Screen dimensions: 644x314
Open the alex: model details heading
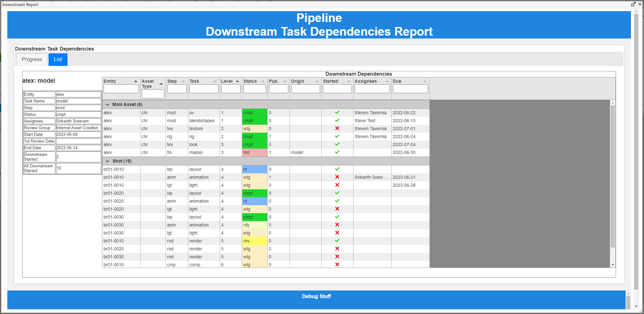pos(38,80)
